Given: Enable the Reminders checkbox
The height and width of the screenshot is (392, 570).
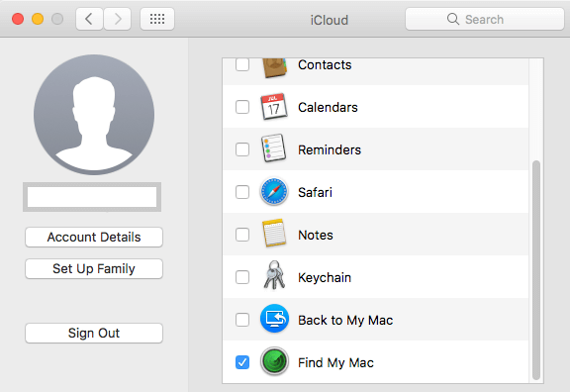Looking at the screenshot, I should click(x=242, y=149).
